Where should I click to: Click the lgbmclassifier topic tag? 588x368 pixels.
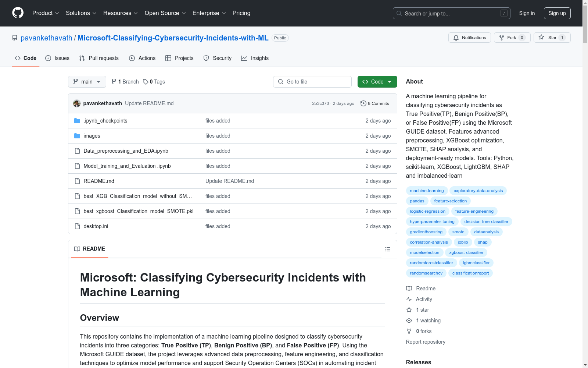coord(476,263)
